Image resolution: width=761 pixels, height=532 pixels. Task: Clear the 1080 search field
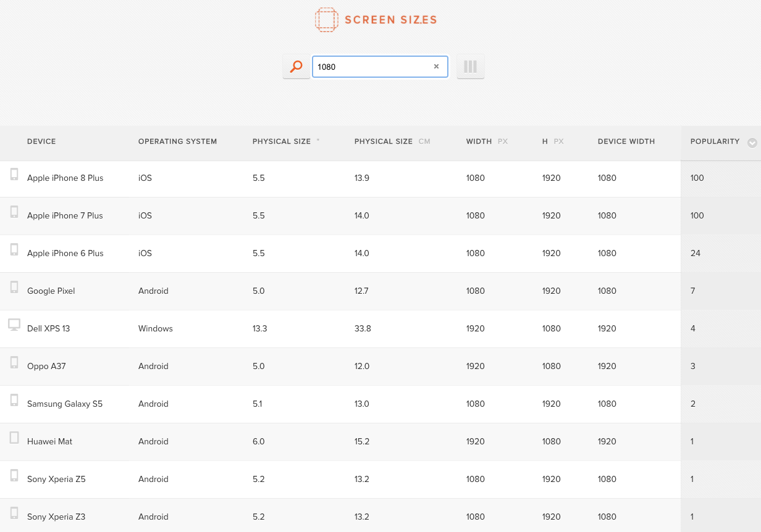pyautogui.click(x=436, y=67)
